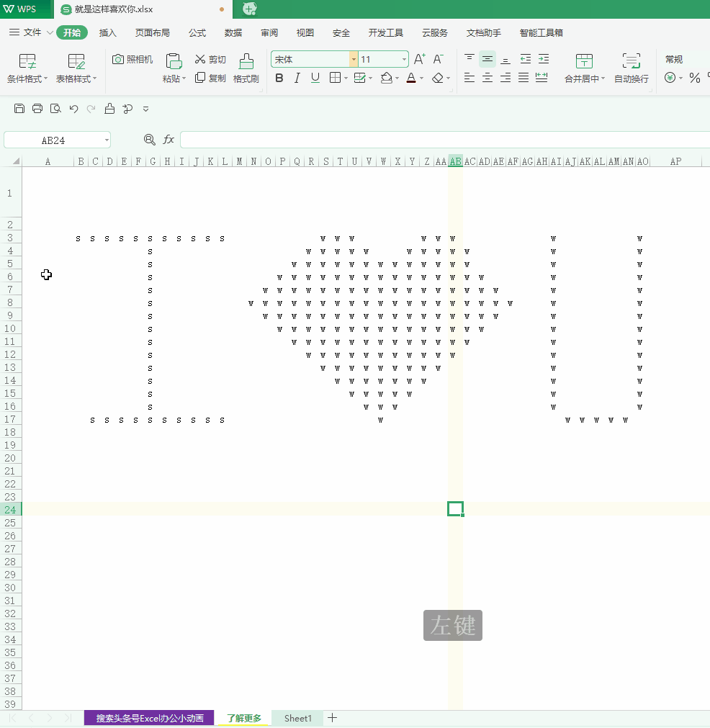Screen dimensions: 710x728
Task: Open the 了解更多 sheet tab
Action: [x=244, y=718]
